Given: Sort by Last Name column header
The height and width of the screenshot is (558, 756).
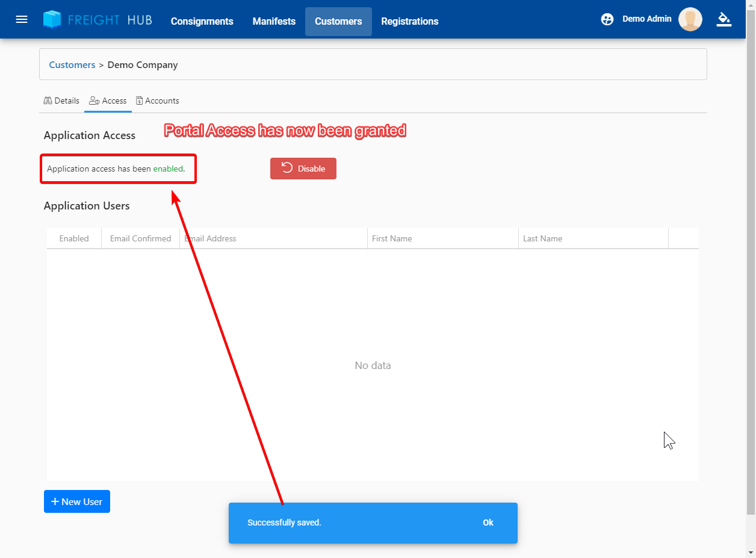Looking at the screenshot, I should (x=542, y=238).
